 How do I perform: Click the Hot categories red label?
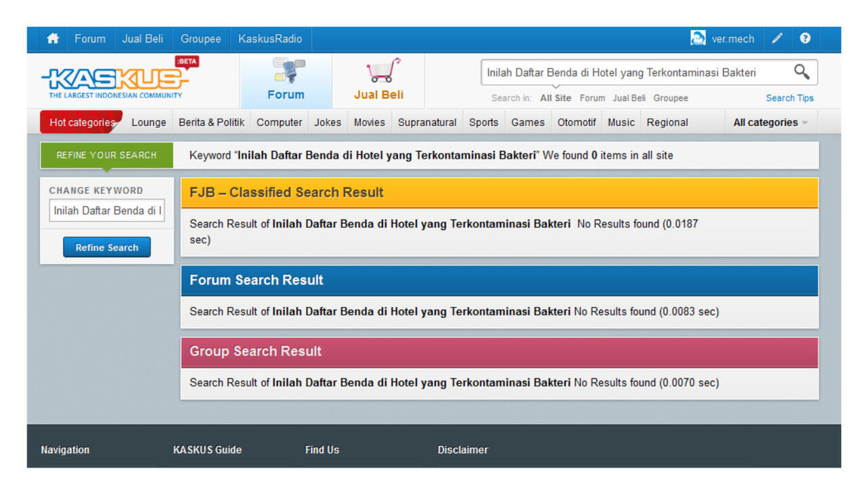pos(81,122)
